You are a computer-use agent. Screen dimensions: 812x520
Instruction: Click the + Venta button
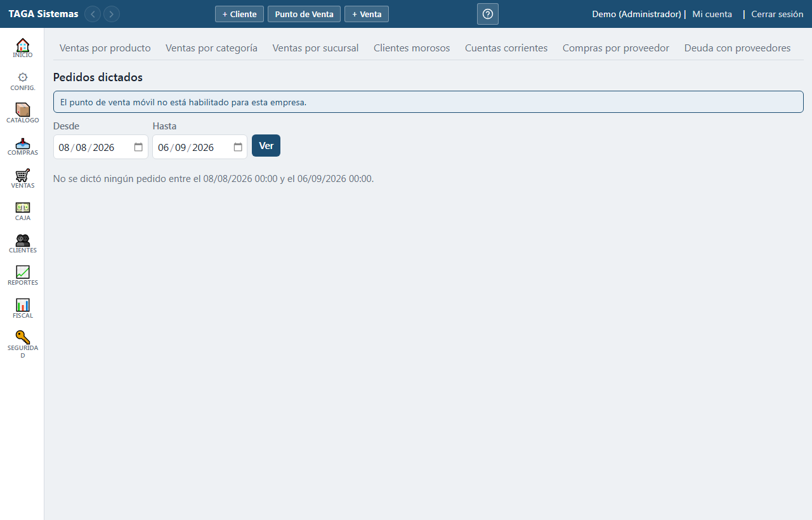click(x=367, y=14)
